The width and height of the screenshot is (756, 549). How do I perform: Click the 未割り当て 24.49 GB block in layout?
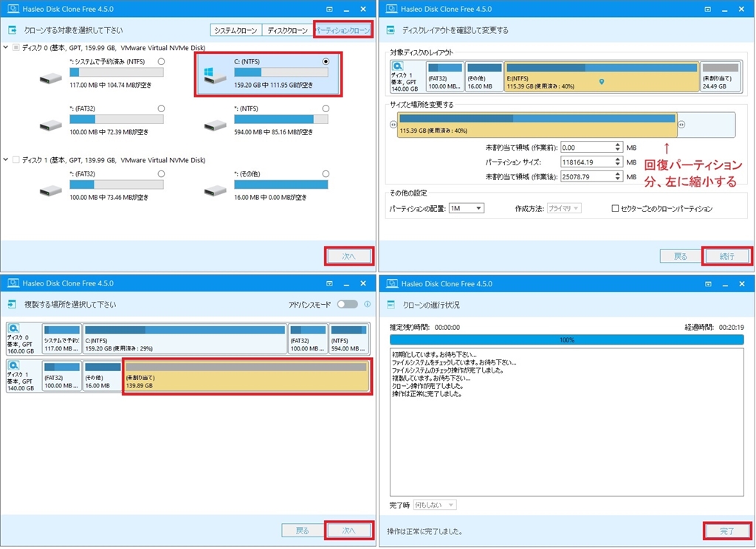click(721, 77)
